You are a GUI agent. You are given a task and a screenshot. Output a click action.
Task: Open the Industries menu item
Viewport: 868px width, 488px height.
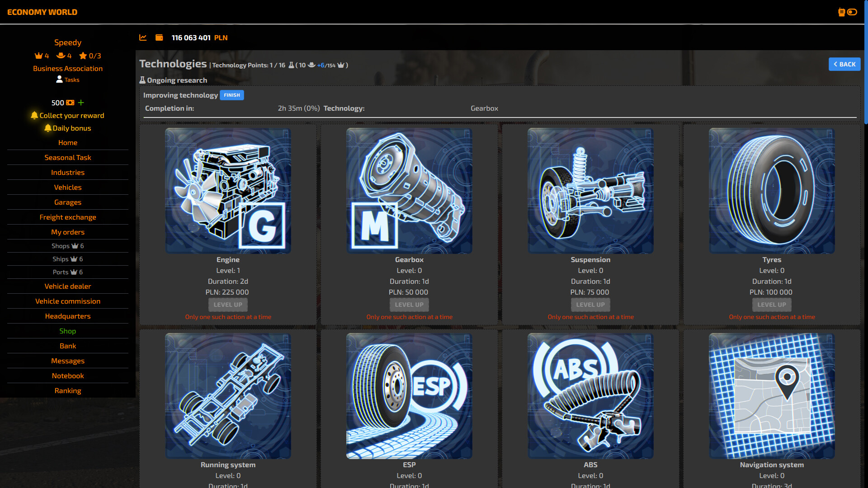point(68,172)
